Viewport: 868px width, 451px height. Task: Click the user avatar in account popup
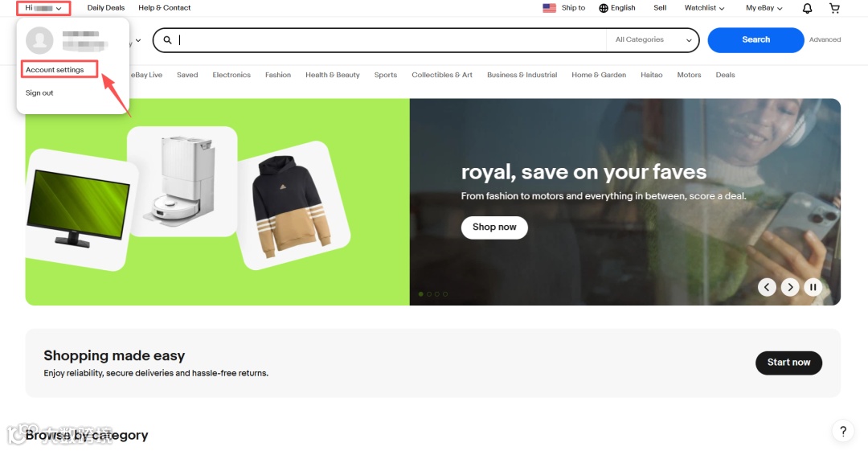click(39, 40)
